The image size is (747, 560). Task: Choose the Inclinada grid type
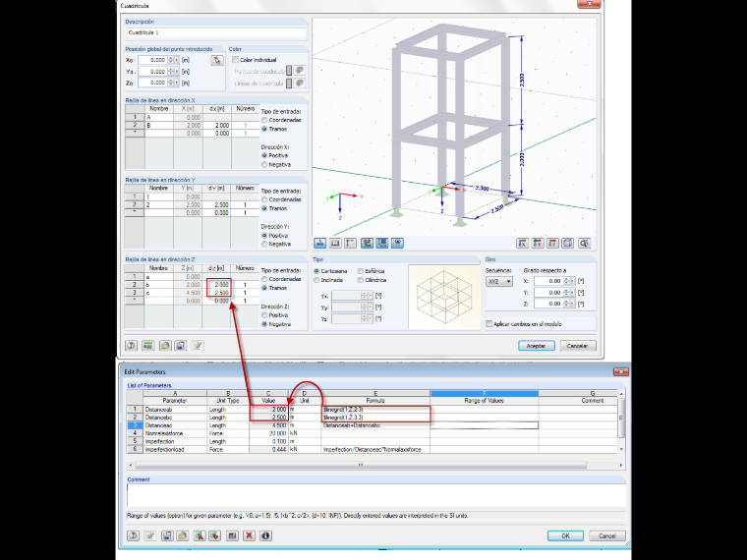click(316, 280)
